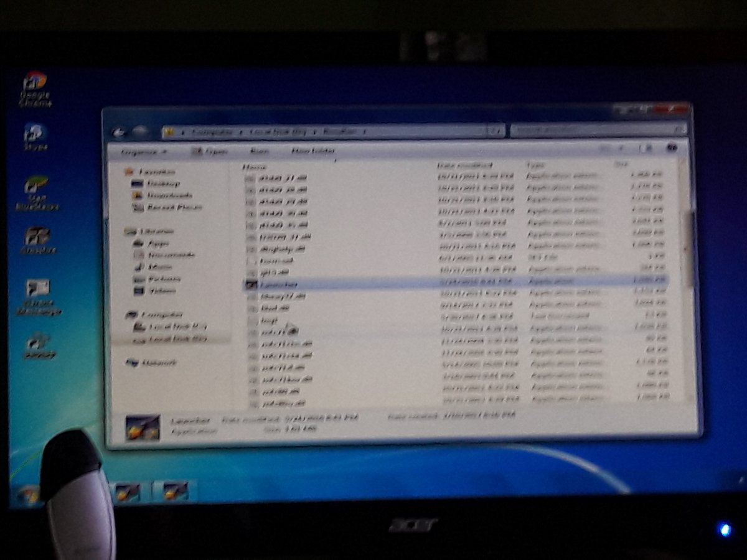747x560 pixels.
Task: Open the Skype desktop icon
Action: 35,137
